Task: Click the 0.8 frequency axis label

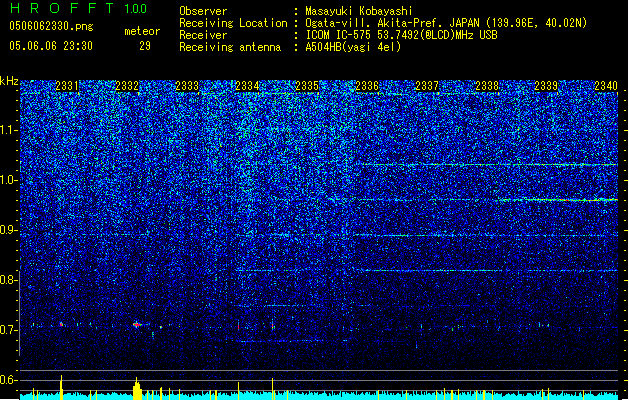Action: pyautogui.click(x=8, y=280)
